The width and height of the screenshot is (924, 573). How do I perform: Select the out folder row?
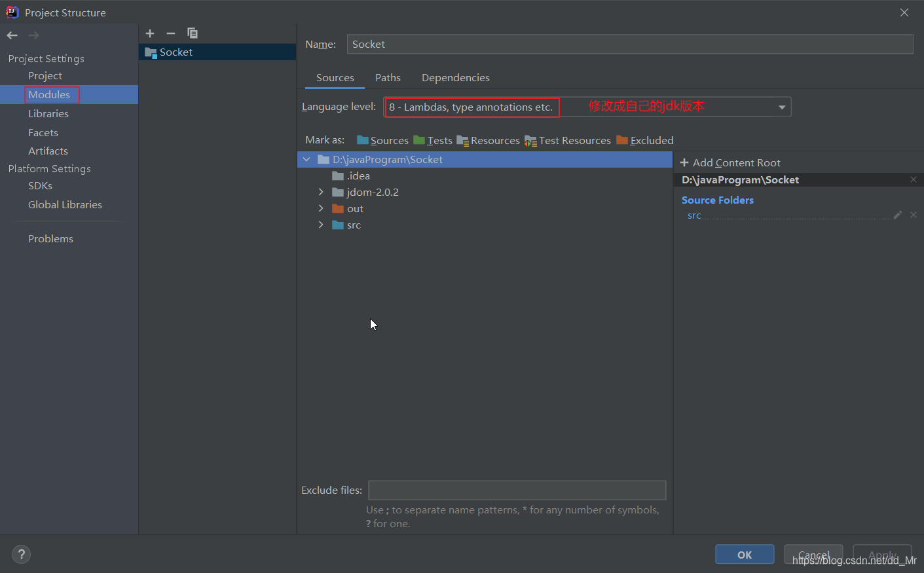(485, 208)
